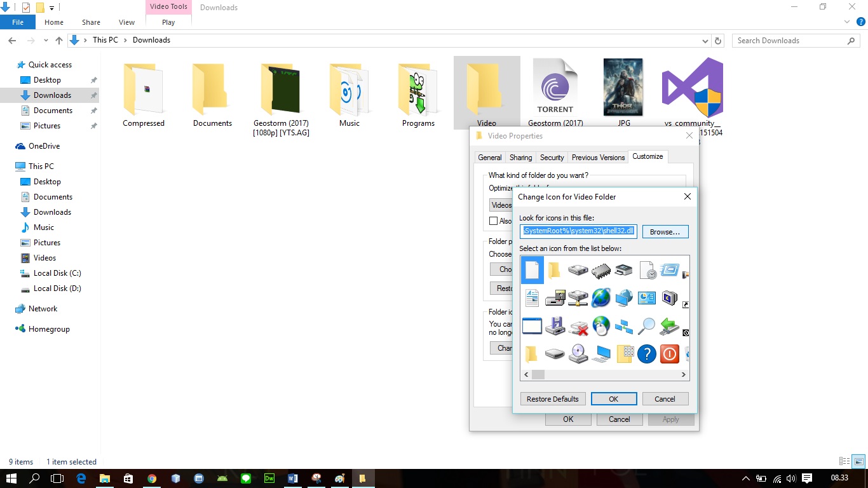Show hidden system tray icons
The image size is (868, 488).
pyautogui.click(x=746, y=478)
